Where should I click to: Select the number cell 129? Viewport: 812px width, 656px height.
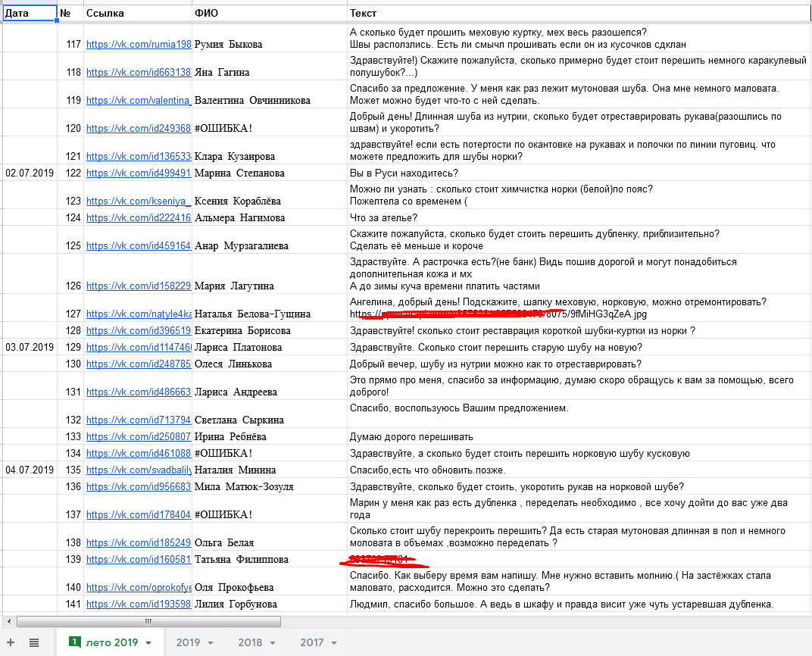[x=70, y=347]
